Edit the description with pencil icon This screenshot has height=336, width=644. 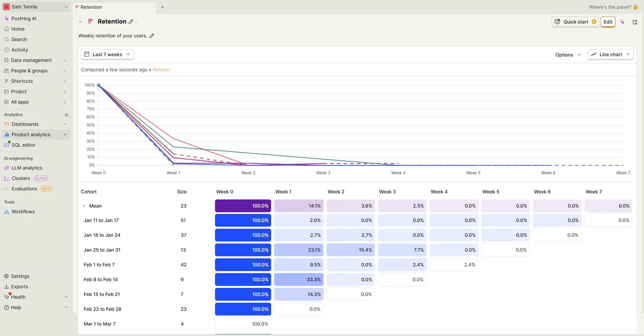152,36
